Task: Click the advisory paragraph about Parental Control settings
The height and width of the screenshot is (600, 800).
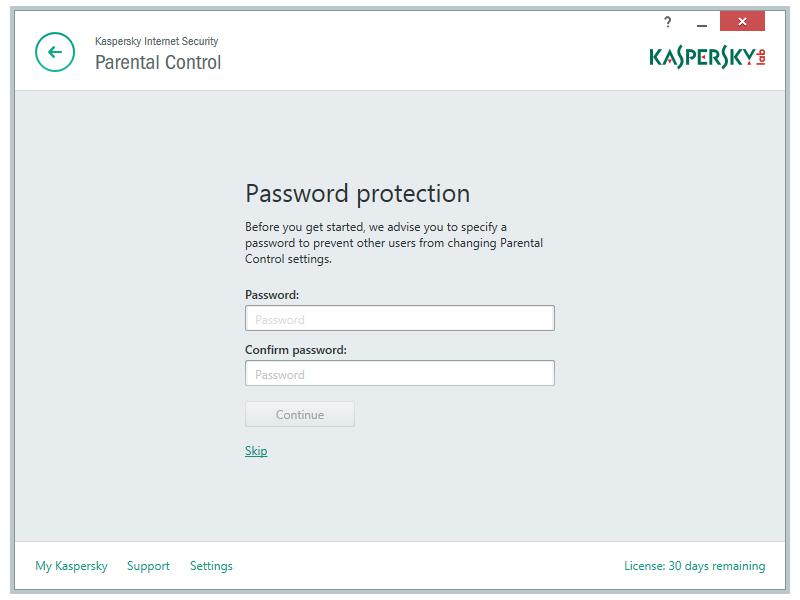Action: 394,243
